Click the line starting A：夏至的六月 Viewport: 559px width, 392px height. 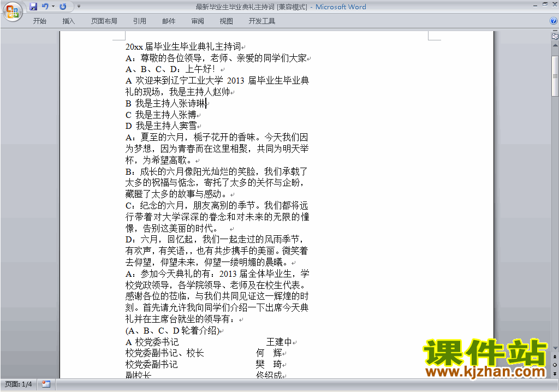(x=217, y=138)
